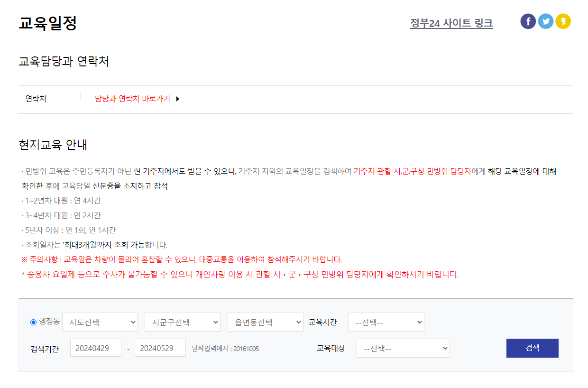
Task: Expand the 읍면동선택 dropdown
Action: point(265,322)
